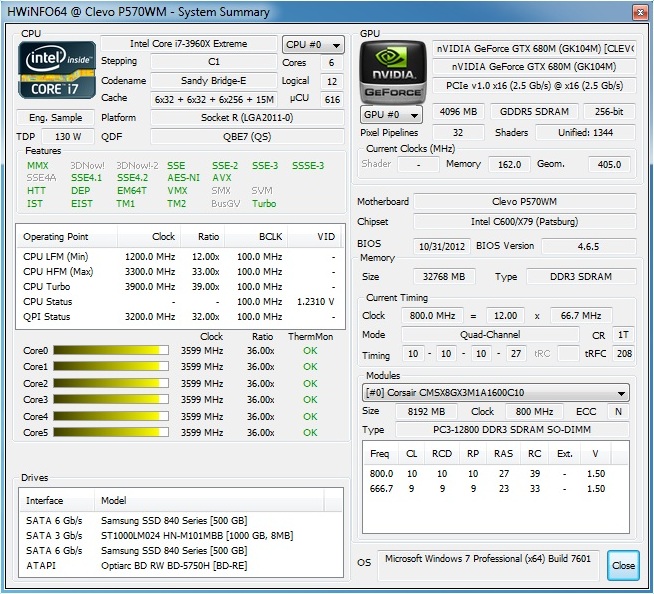Open the CPU #0 selector dropdown

point(313,45)
